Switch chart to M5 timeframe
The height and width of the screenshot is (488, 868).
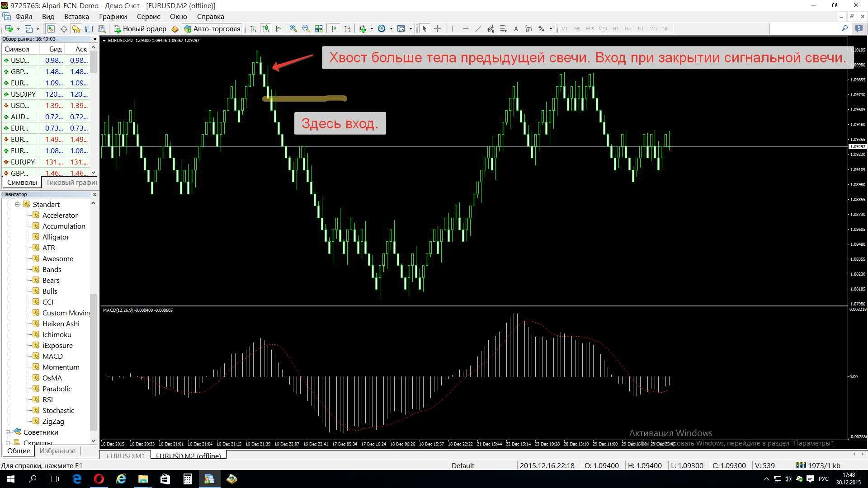(577, 28)
